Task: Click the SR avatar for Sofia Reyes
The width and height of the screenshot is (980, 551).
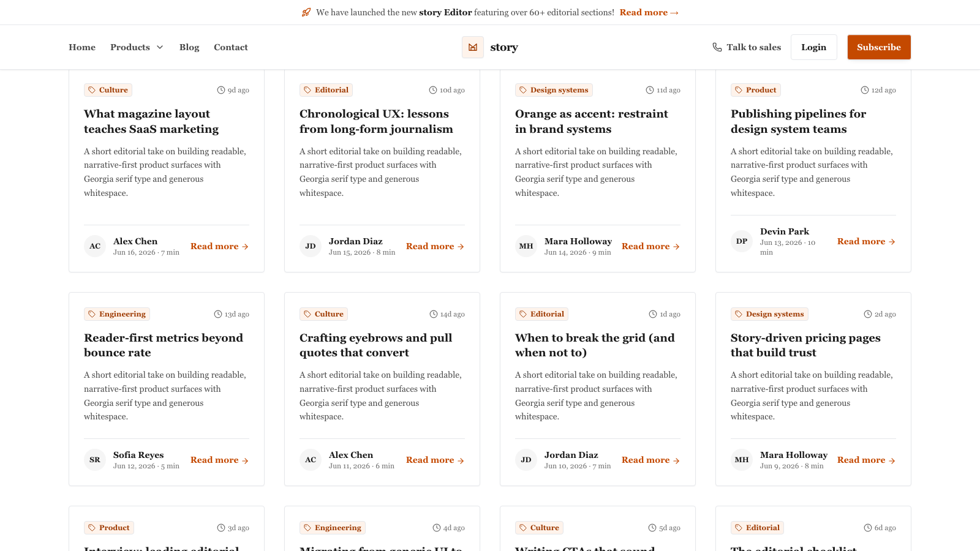Action: click(95, 460)
